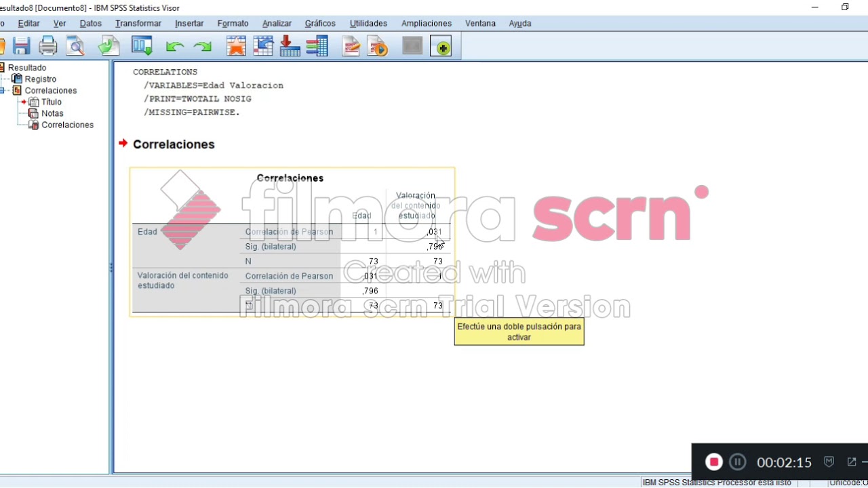The image size is (868, 488).
Task: Select Resultado root in outline tree
Action: 27,68
